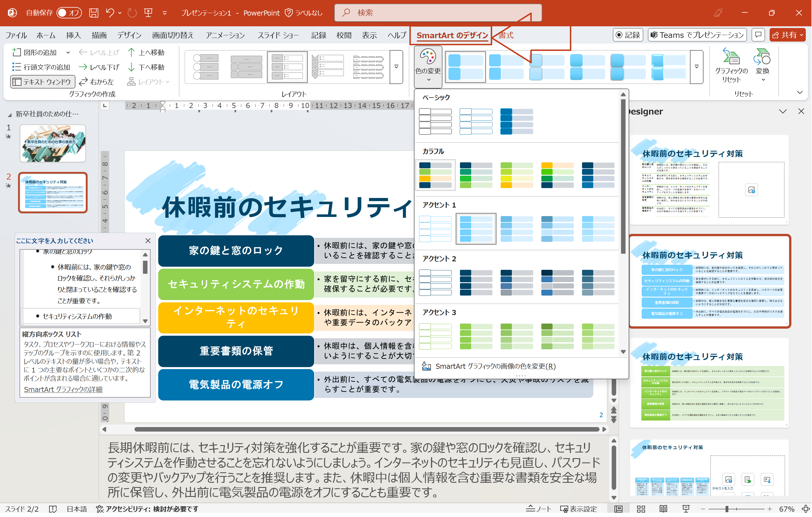Expand the SmartArt layouts gallery
The image size is (812, 517).
coord(396,66)
